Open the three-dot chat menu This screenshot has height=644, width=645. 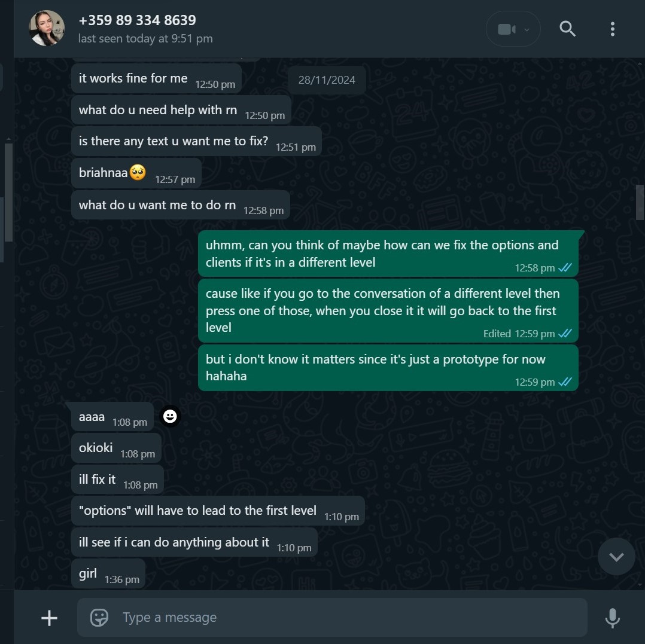pyautogui.click(x=612, y=29)
